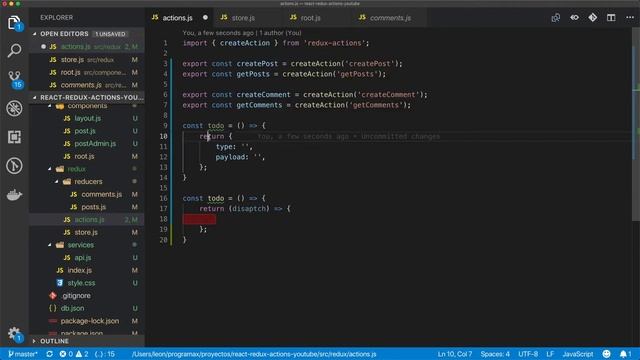Select store.js in Open Editors list

pyautogui.click(x=87, y=60)
